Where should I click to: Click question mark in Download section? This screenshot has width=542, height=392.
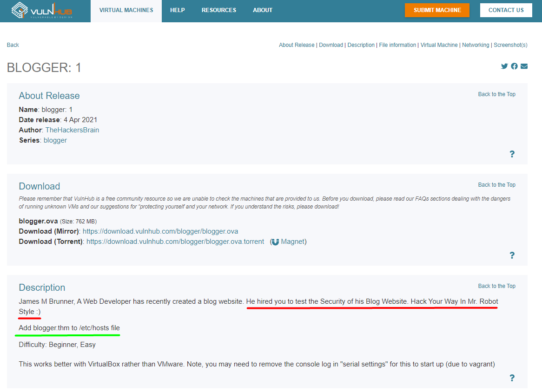click(512, 255)
